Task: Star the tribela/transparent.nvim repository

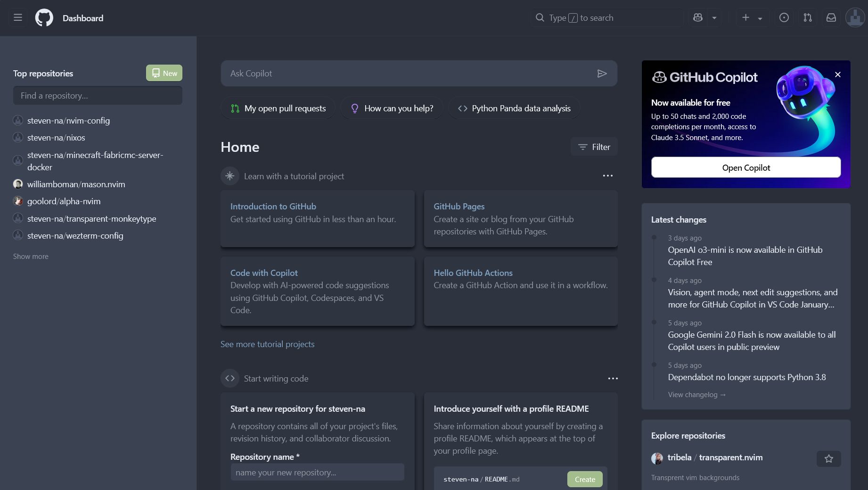Action: click(x=829, y=458)
